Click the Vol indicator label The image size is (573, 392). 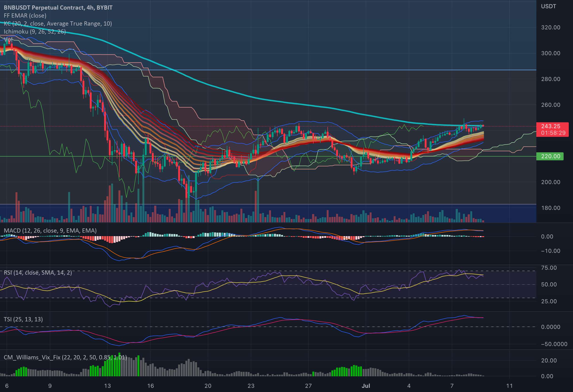[8, 39]
